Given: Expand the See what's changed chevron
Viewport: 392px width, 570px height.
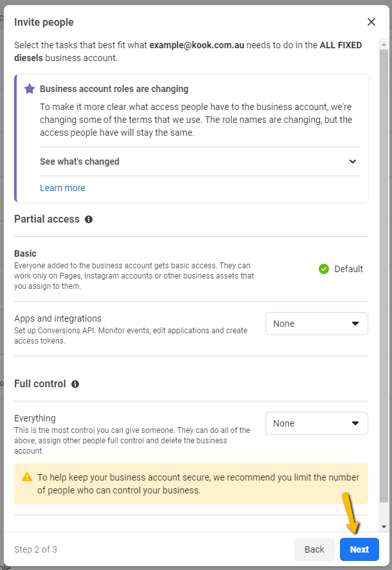Looking at the screenshot, I should pos(353,161).
